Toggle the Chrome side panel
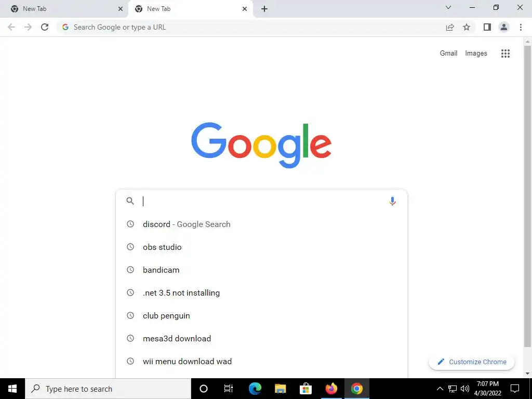The image size is (532, 399). (487, 27)
